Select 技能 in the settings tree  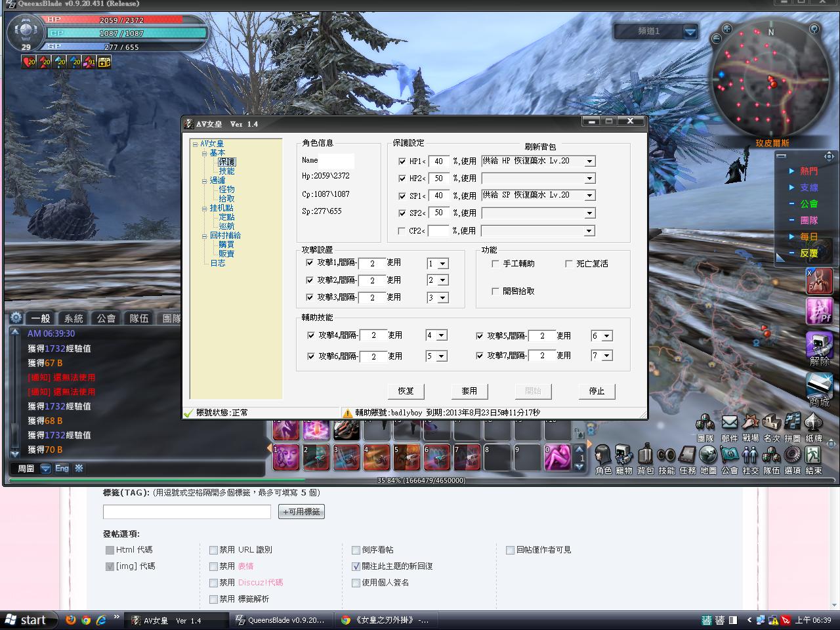(x=226, y=171)
